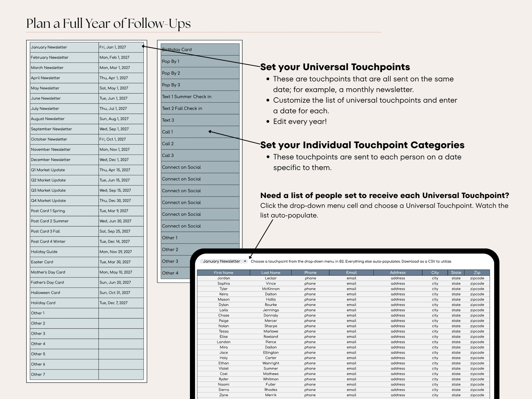Click the date cell Fri, Jan 1, 2027
This screenshot has height=399, width=532.
tap(121, 47)
